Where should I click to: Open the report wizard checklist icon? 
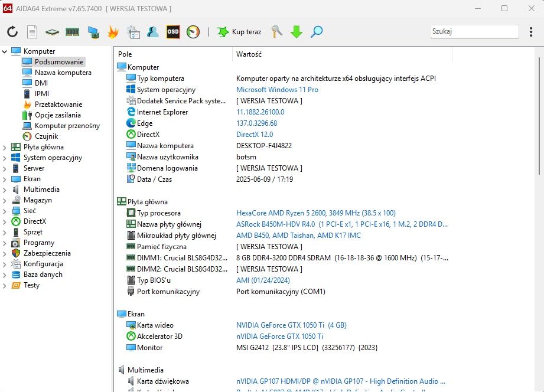[133, 32]
